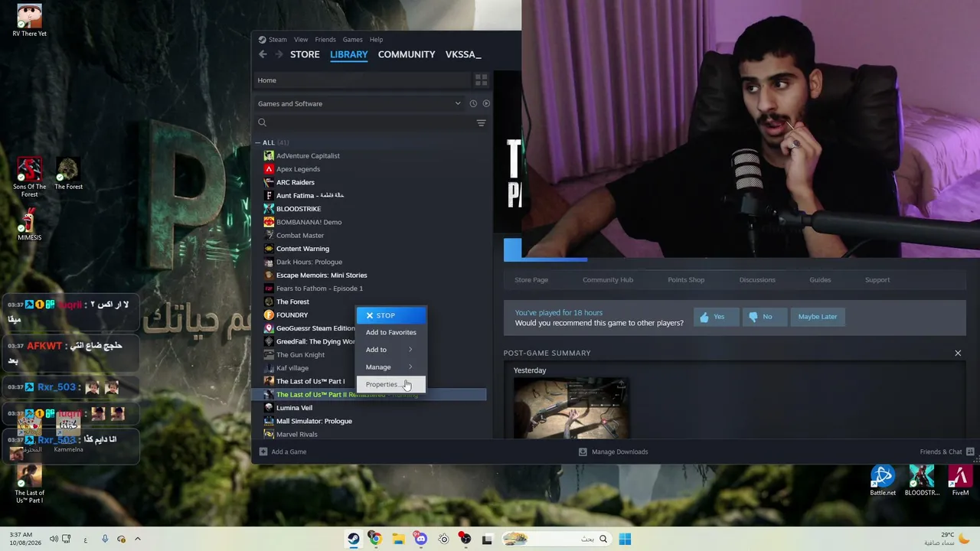Open the Sons Of The Forest desktop icon
The image size is (980, 551).
(x=29, y=178)
